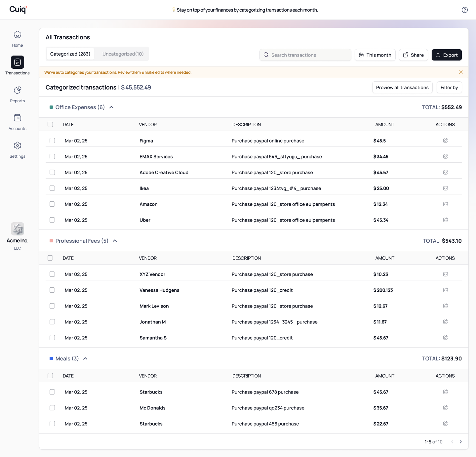
Task: Switch to Uncategorized (10) tab
Action: click(x=123, y=54)
